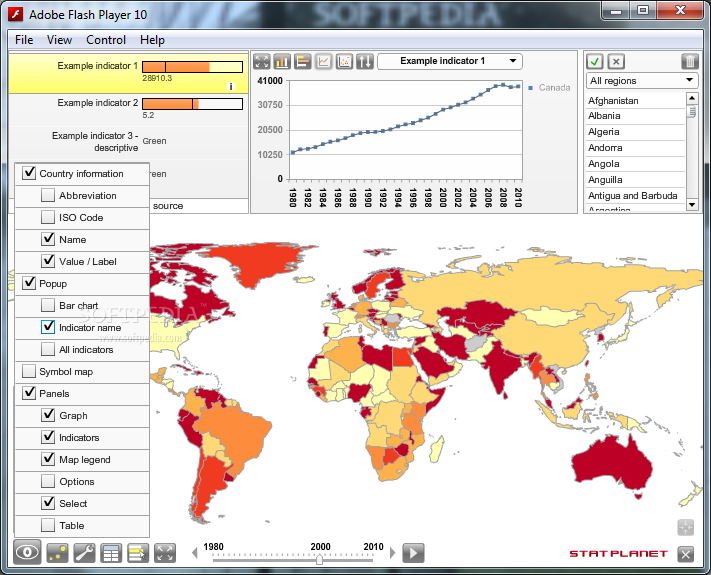
Task: Enable the Abbreviation checkbox
Action: pos(48,195)
